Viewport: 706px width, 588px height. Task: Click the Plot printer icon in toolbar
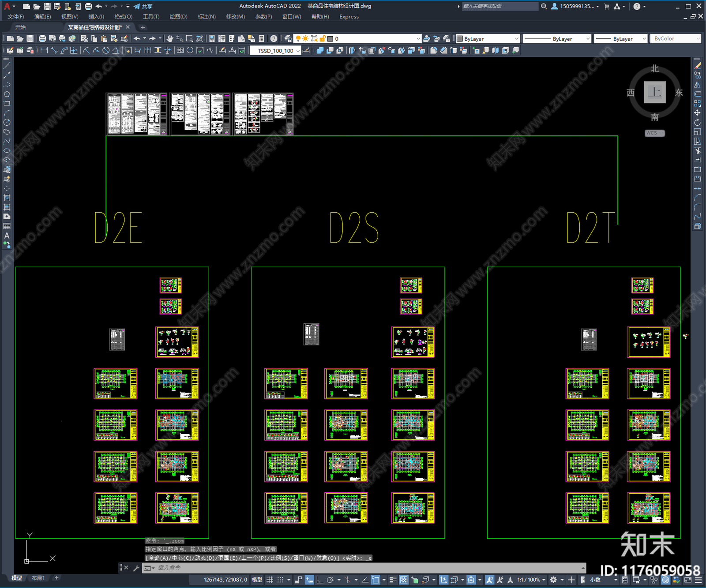tap(42, 39)
